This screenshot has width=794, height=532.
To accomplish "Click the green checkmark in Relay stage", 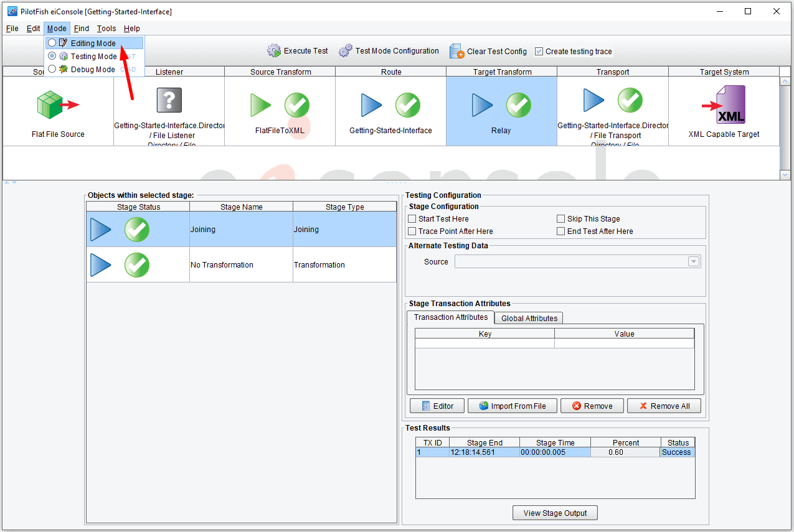I will (x=519, y=105).
